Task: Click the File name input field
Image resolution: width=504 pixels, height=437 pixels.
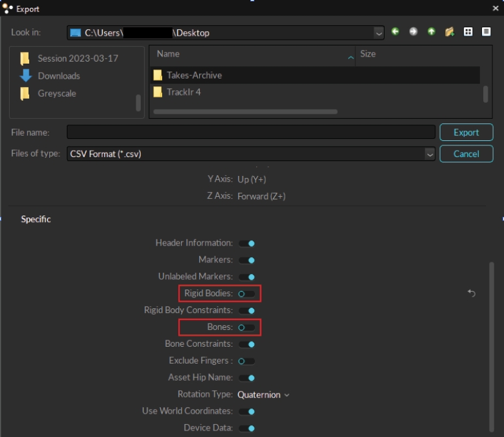Action: [x=250, y=132]
